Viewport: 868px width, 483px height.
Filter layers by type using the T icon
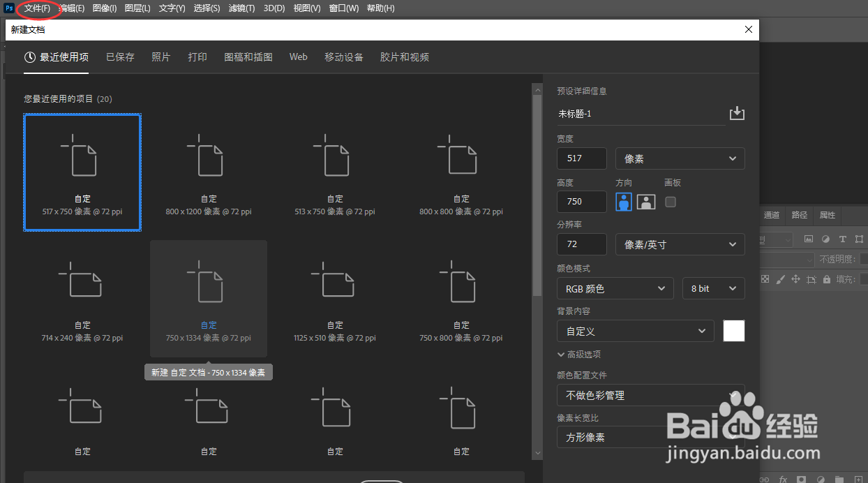843,239
